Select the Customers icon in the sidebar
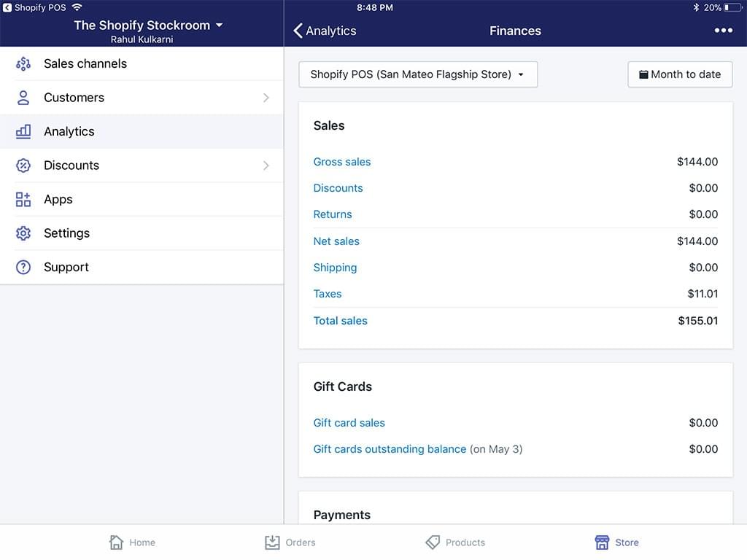Screen dimensions: 747x560 pyautogui.click(x=23, y=97)
